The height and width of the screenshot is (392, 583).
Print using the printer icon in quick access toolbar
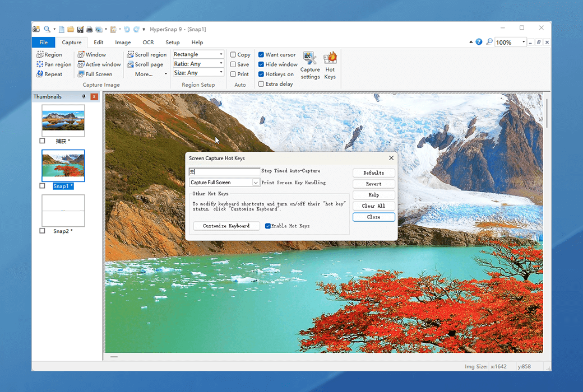tap(90, 29)
